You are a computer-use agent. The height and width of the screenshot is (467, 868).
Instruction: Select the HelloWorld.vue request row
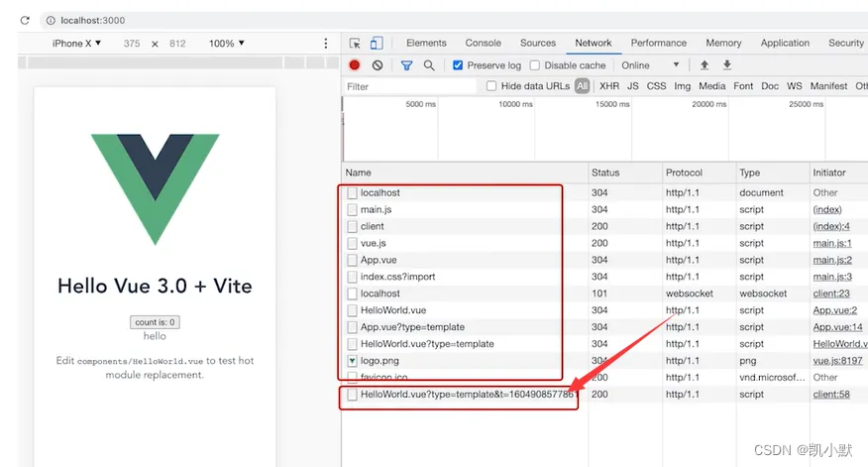(x=604, y=310)
